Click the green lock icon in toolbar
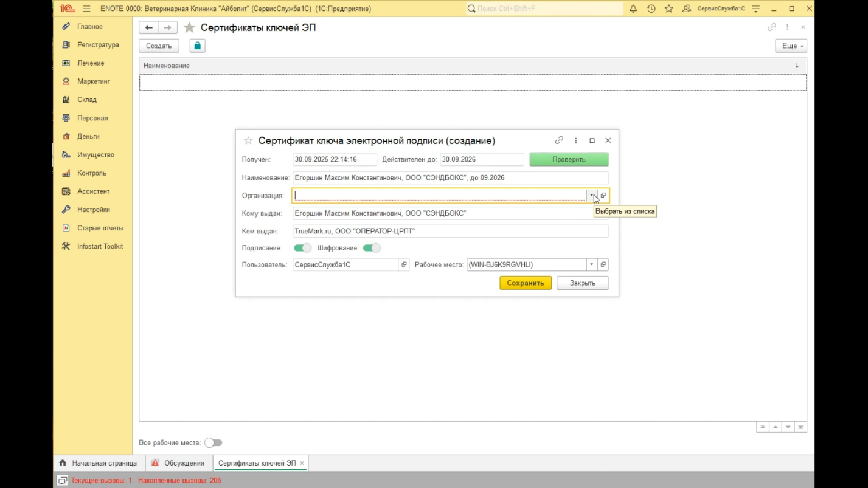 (197, 46)
